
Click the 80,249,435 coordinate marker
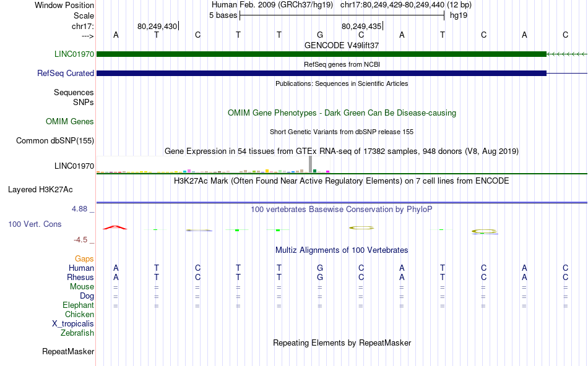(x=361, y=26)
